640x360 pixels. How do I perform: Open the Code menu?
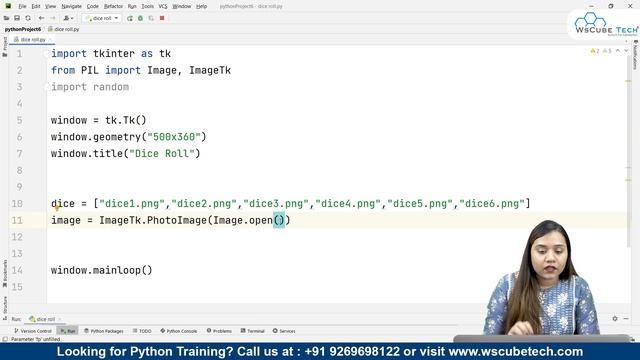(93, 6)
